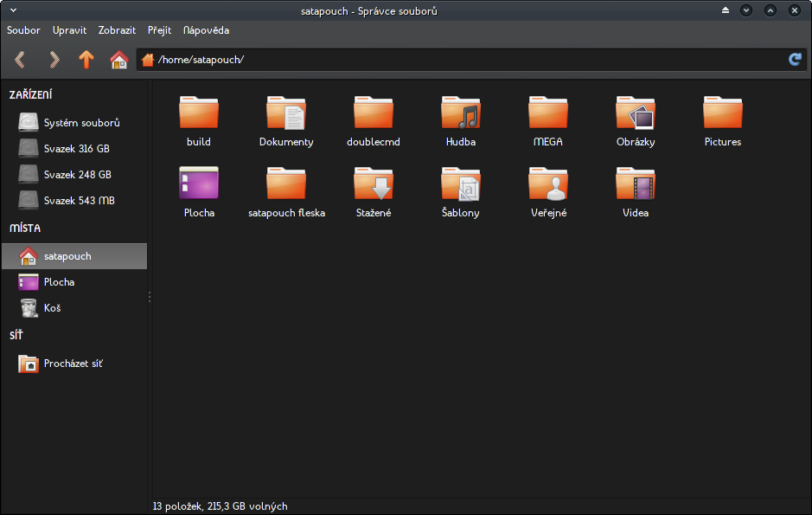Select the Pictures folder icon
The width and height of the screenshot is (812, 515).
pyautogui.click(x=723, y=113)
